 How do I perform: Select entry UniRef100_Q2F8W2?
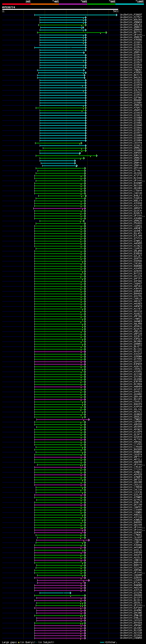(x=131, y=98)
